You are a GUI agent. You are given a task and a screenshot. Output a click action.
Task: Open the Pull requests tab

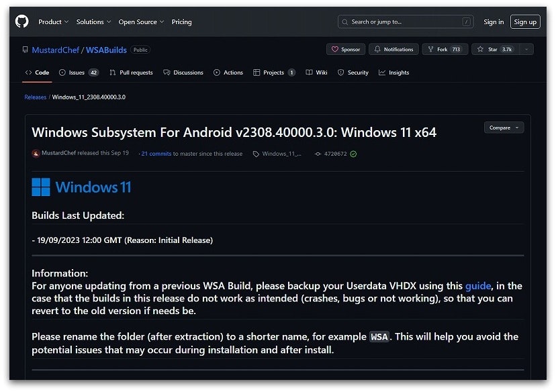click(x=131, y=72)
